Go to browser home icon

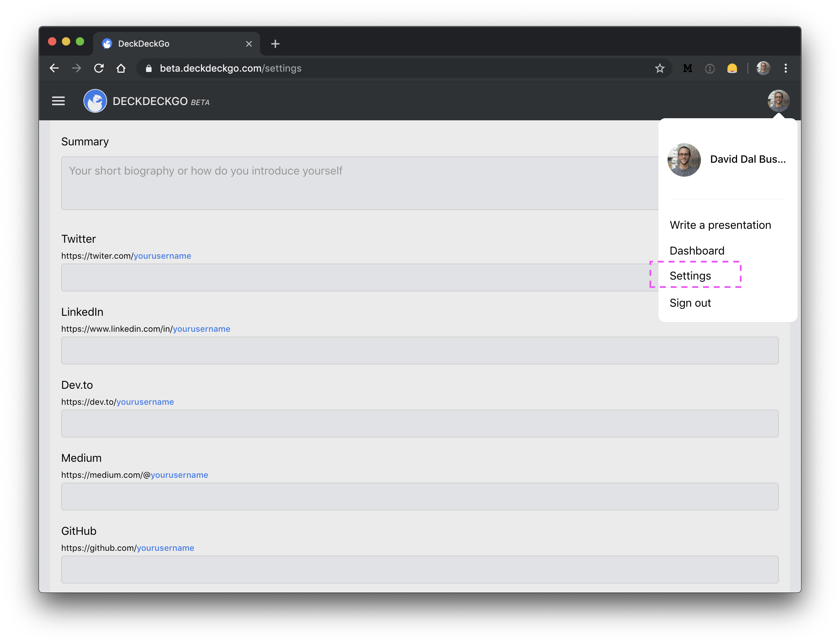(121, 68)
